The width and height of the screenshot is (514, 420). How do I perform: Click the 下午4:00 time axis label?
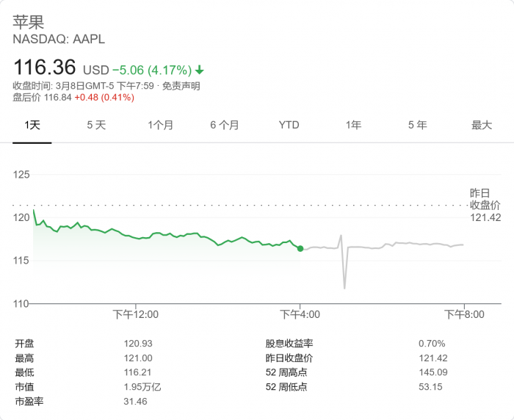point(300,314)
